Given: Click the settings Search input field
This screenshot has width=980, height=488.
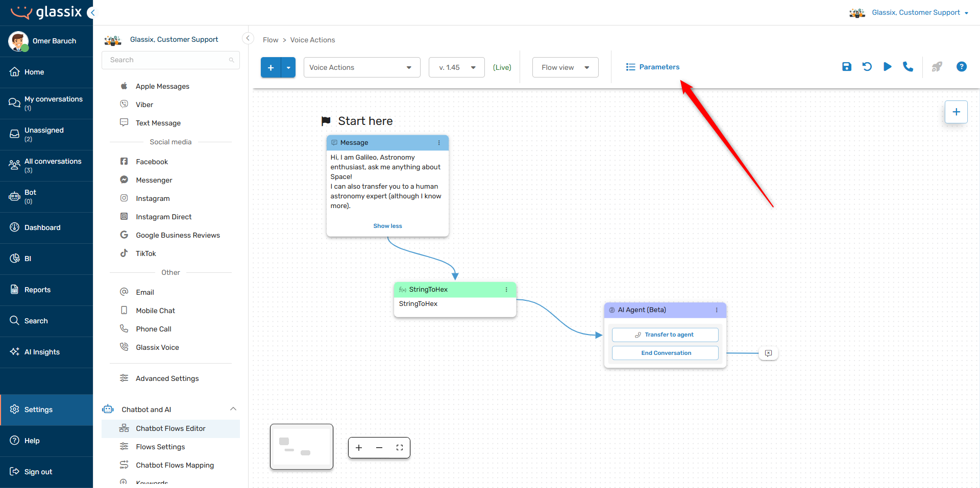Looking at the screenshot, I should click(x=170, y=60).
